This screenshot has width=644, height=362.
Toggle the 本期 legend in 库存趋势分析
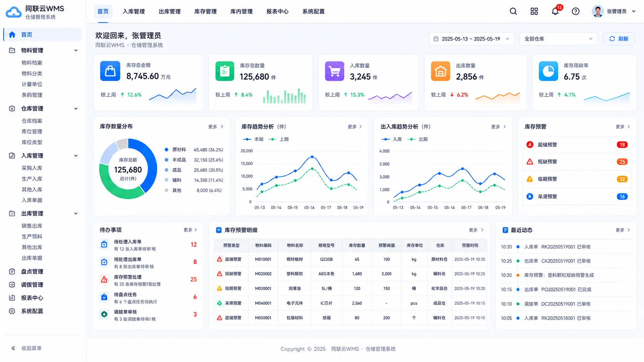253,139
